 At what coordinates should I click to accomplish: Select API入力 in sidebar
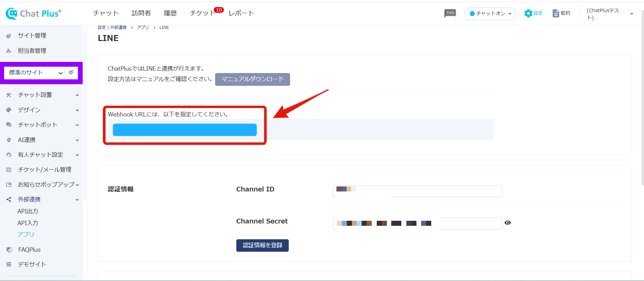click(x=28, y=223)
